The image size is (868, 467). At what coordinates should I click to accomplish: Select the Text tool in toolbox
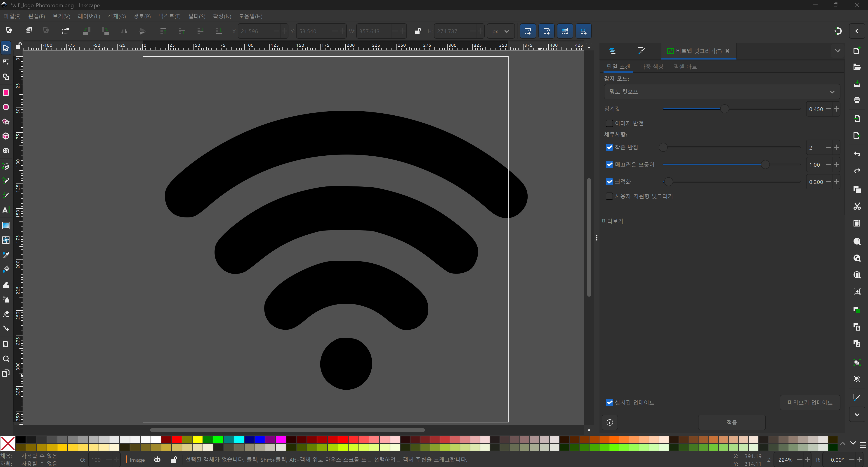pyautogui.click(x=6, y=210)
